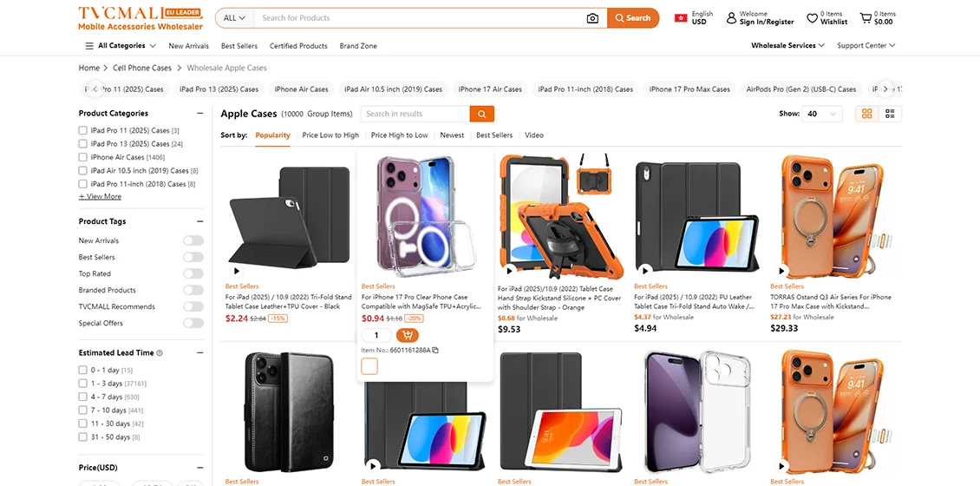Click the View More categories link
This screenshot has height=486, width=980.
(100, 197)
